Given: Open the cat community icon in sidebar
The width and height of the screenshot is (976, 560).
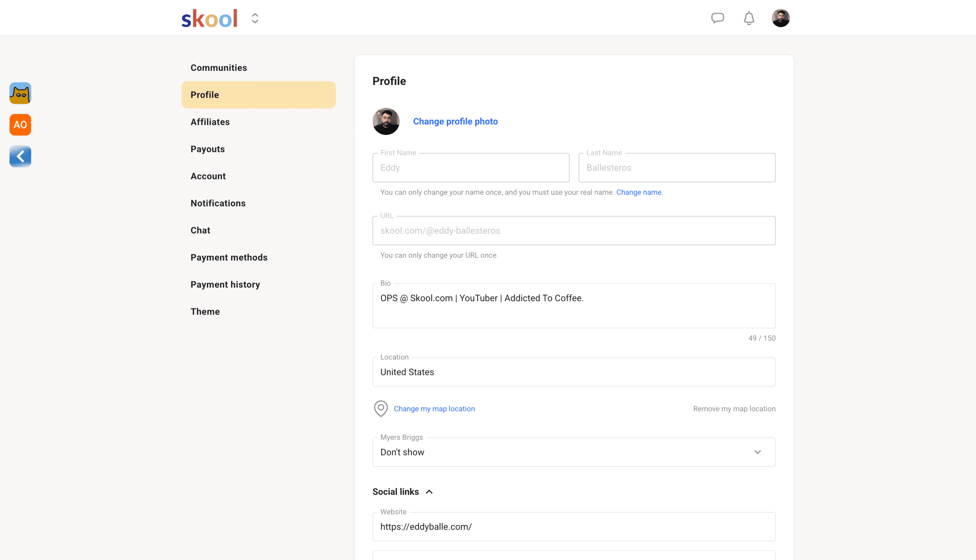Looking at the screenshot, I should (x=21, y=93).
